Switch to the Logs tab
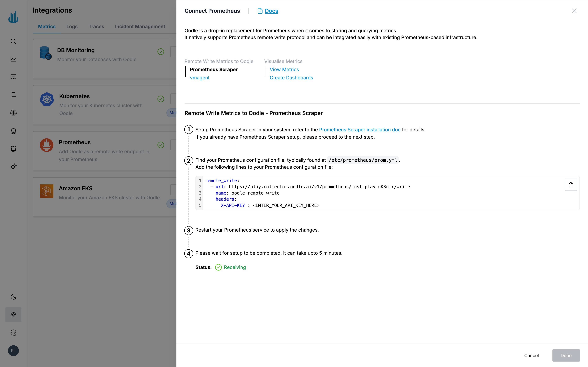The width and height of the screenshot is (588, 367). [72, 27]
